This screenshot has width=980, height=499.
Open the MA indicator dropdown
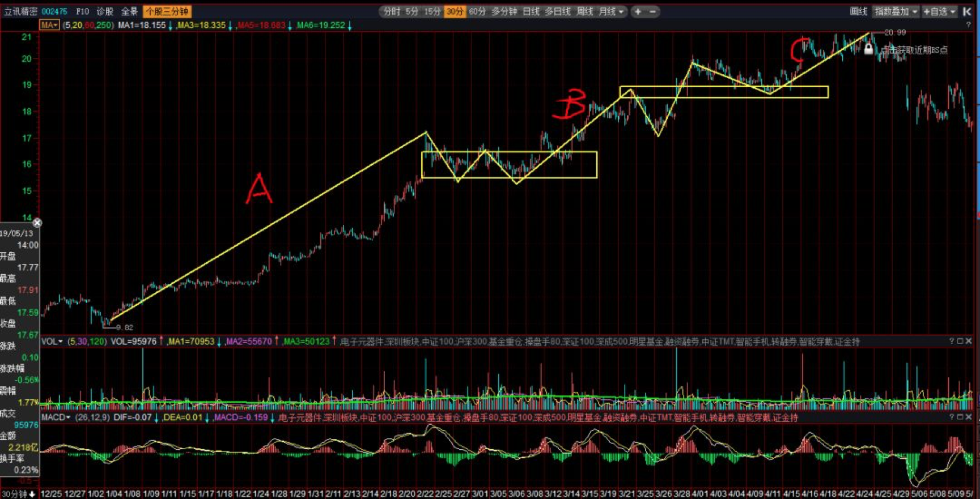(x=49, y=25)
